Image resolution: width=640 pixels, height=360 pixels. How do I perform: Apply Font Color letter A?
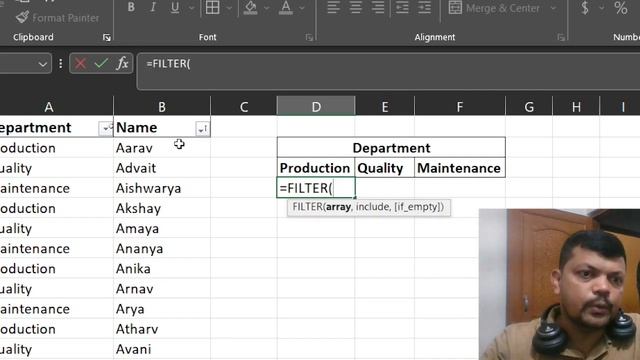coord(286,7)
